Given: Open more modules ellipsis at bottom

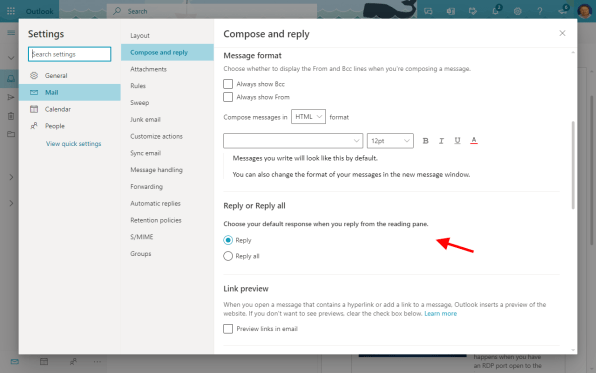Looking at the screenshot, I should 97,361.
